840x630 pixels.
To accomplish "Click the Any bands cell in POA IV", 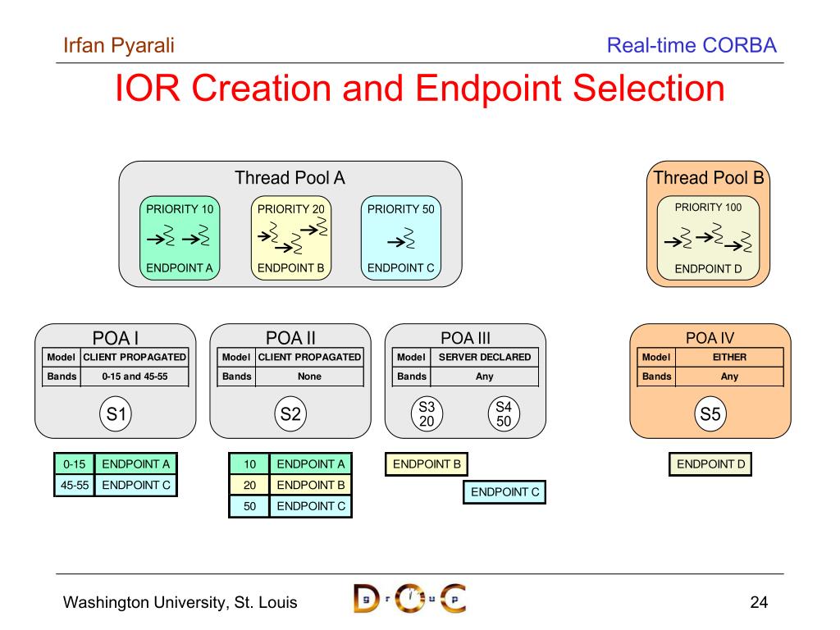I will click(729, 377).
